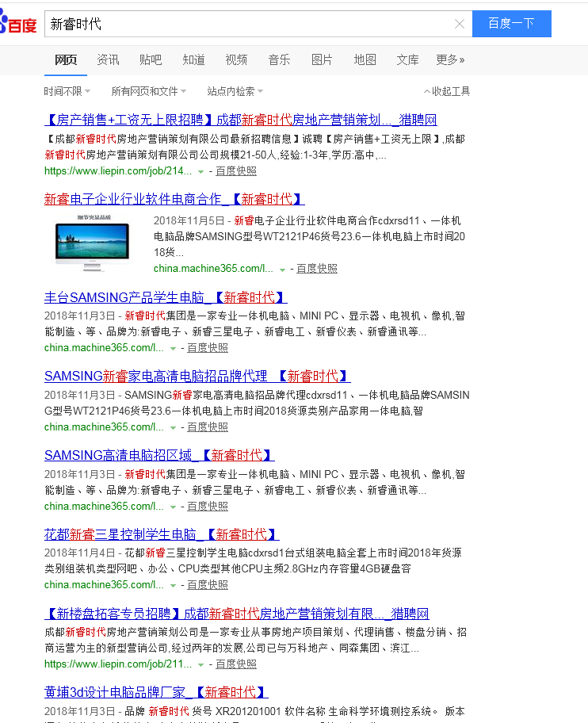Expand arrow beside SAMSING高清电脑招区域 URL
This screenshot has height=723, width=588.
173,507
